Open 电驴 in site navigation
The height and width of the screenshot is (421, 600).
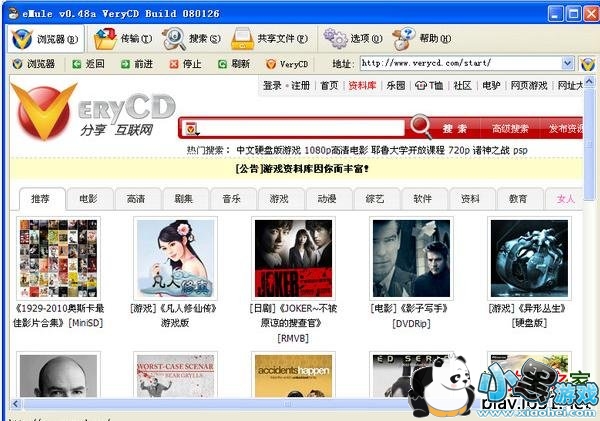click(x=491, y=86)
